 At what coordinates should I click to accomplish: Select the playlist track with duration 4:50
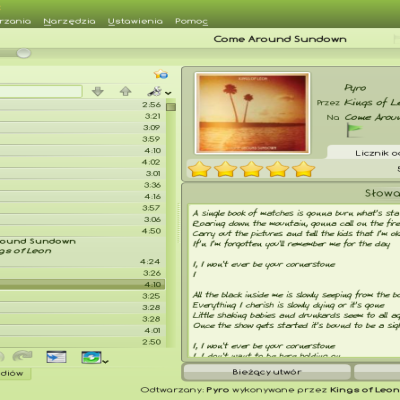pos(83,231)
